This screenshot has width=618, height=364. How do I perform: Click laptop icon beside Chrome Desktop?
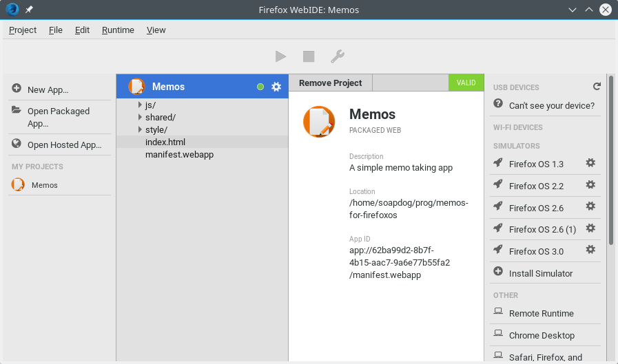(498, 333)
